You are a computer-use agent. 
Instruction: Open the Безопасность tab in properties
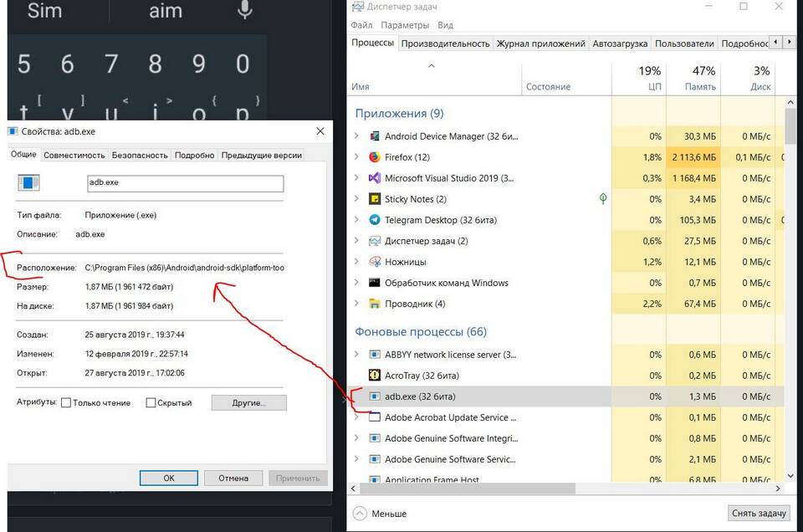[x=140, y=155]
